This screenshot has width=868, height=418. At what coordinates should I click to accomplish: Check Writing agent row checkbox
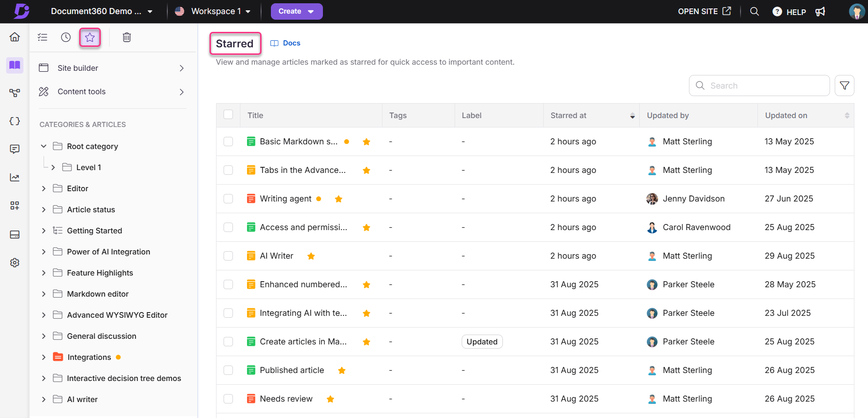point(228,199)
